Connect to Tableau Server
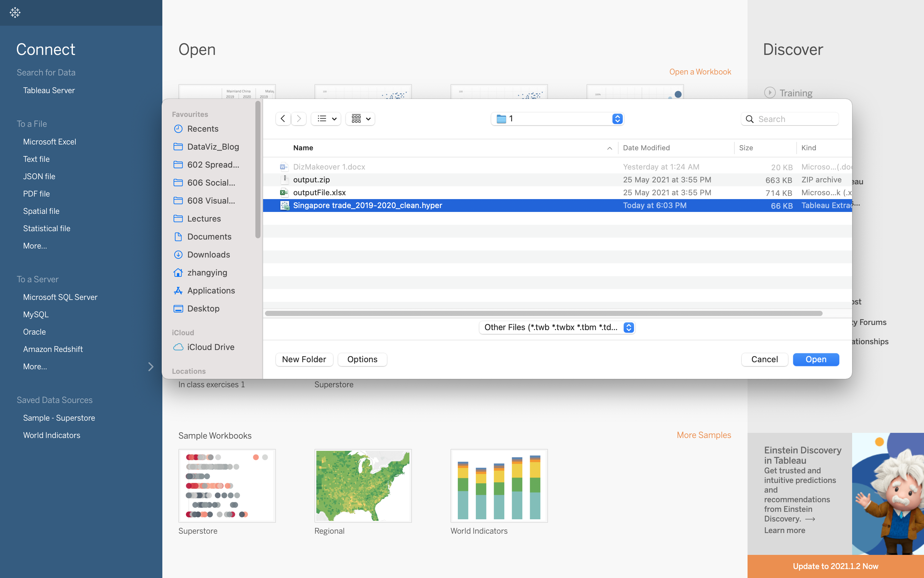 49,90
